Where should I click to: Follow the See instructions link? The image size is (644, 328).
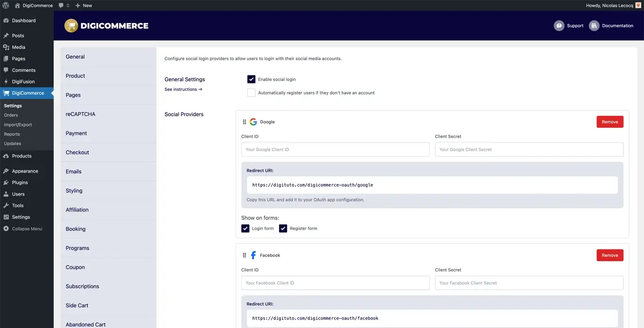[183, 89]
